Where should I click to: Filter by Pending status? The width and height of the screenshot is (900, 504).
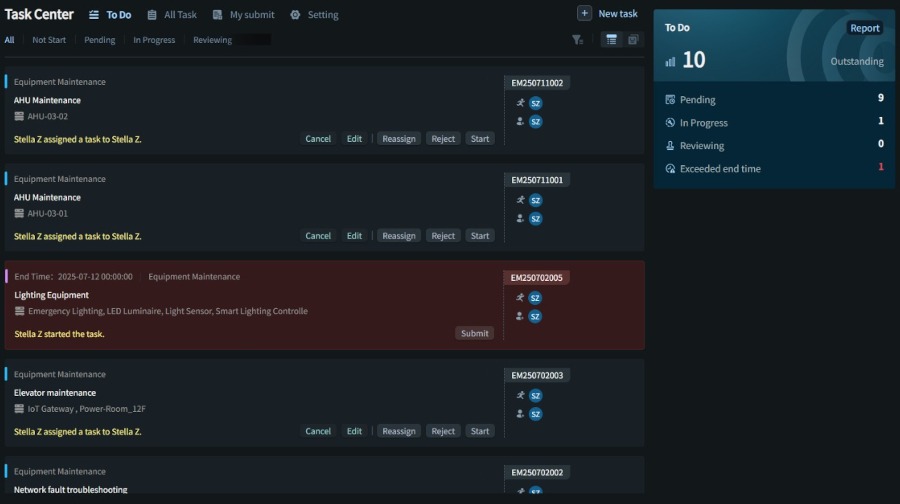click(99, 40)
